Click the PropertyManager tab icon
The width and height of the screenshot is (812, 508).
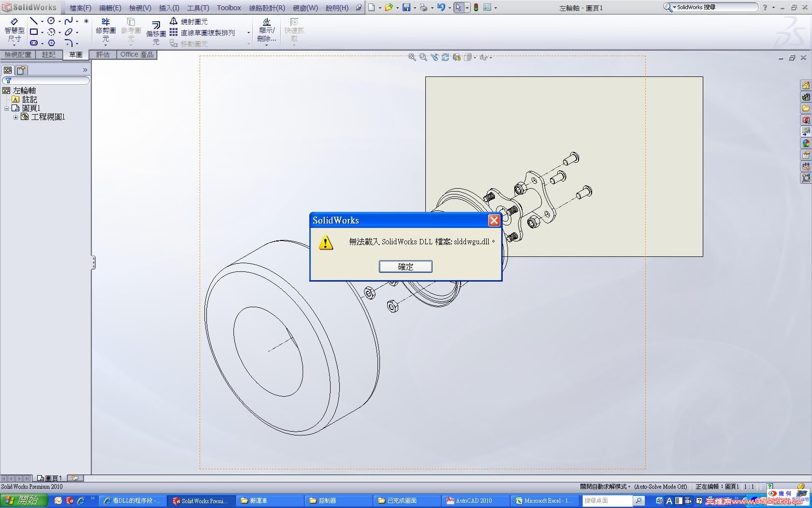coord(21,70)
